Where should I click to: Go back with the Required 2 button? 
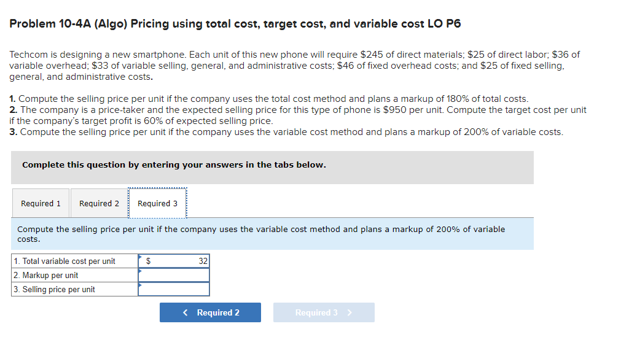tap(210, 312)
